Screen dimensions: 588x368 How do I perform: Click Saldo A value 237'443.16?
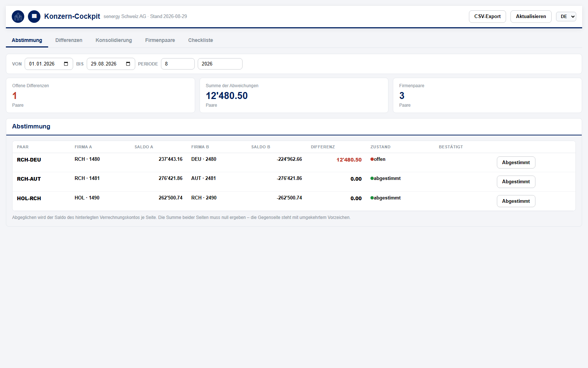(x=171, y=159)
